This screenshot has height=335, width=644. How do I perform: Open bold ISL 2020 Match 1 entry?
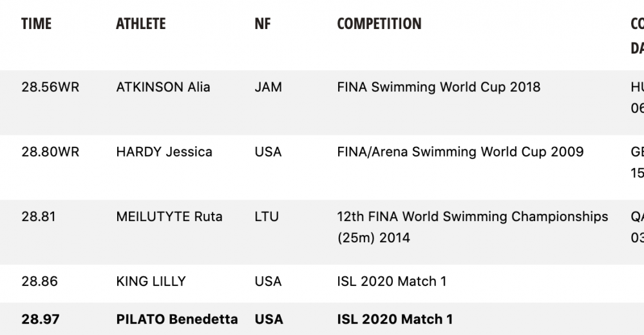coord(395,320)
